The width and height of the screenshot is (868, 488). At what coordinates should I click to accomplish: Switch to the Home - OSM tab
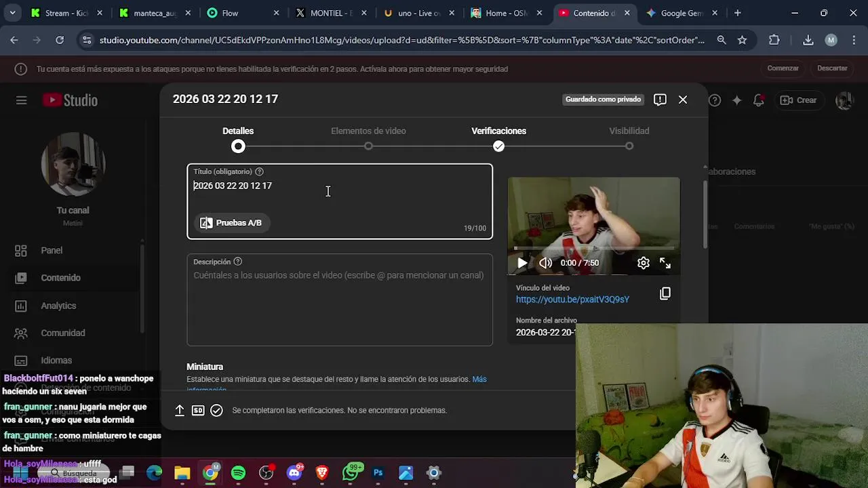507,13
